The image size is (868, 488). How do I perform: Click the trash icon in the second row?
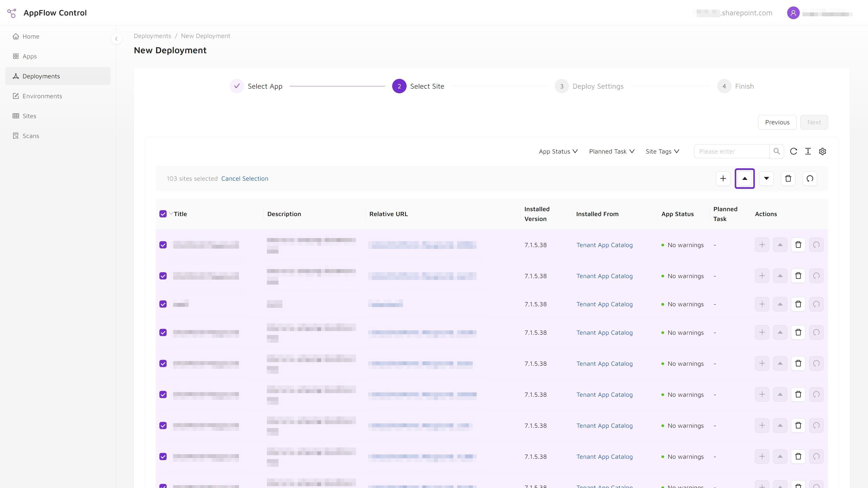(x=798, y=276)
